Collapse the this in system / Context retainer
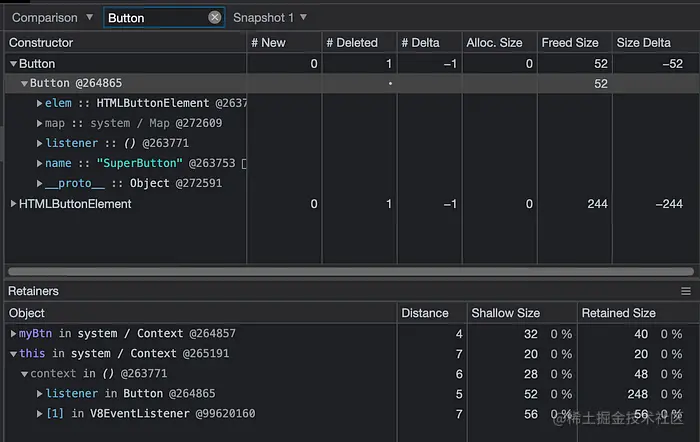The height and width of the screenshot is (442, 700). point(14,354)
